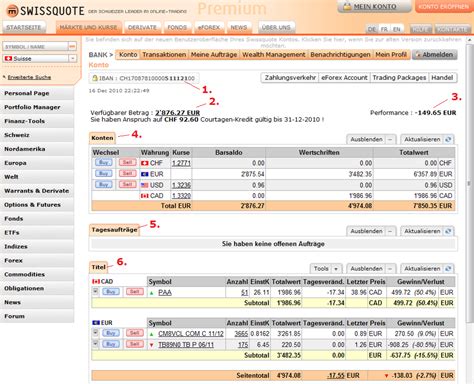Switch the language to EN

pyautogui.click(x=397, y=29)
